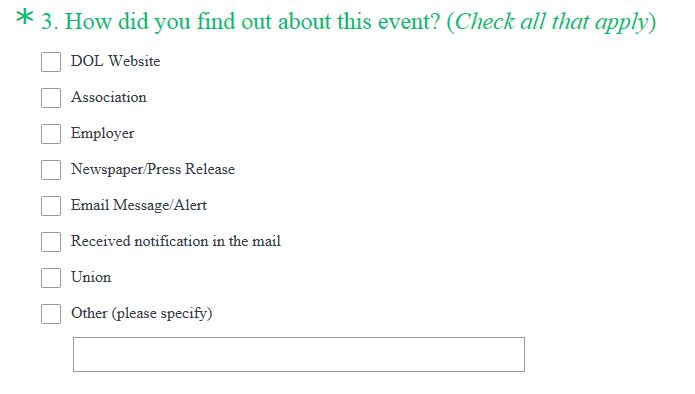
Task: Click the 'Association' option label
Action: click(x=109, y=97)
